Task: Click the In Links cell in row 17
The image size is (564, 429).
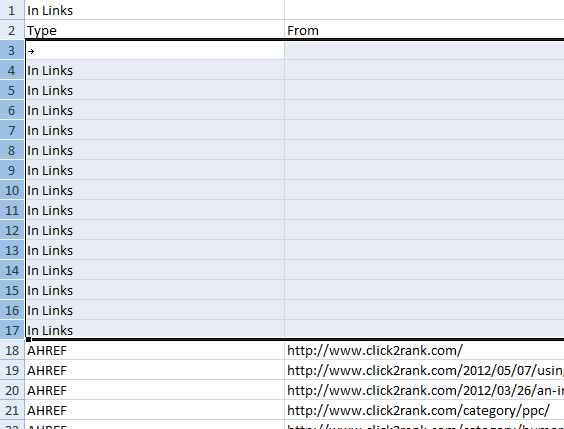Action: [155, 330]
